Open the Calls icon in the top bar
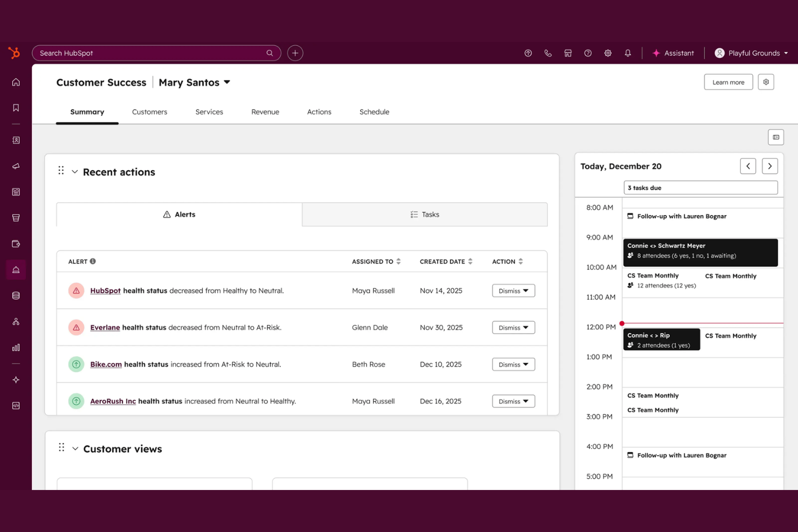The image size is (798, 532). (548, 53)
